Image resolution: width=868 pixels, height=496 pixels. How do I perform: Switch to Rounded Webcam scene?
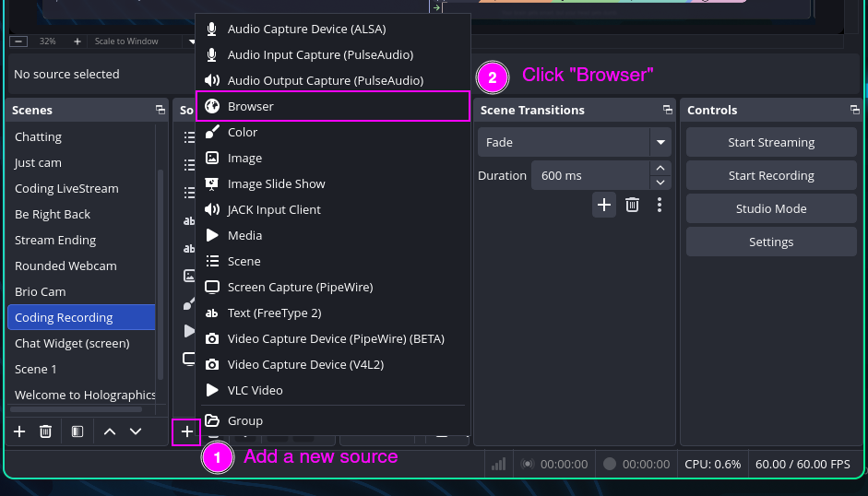tap(81, 266)
